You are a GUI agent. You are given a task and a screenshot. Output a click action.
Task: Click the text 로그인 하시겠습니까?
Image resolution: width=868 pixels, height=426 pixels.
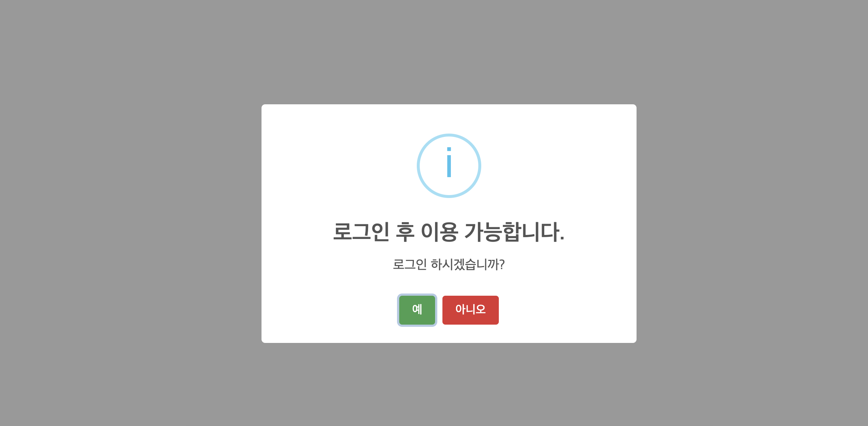(x=449, y=264)
